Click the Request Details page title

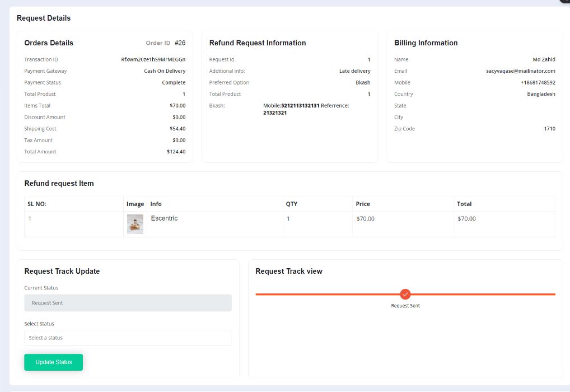[43, 18]
